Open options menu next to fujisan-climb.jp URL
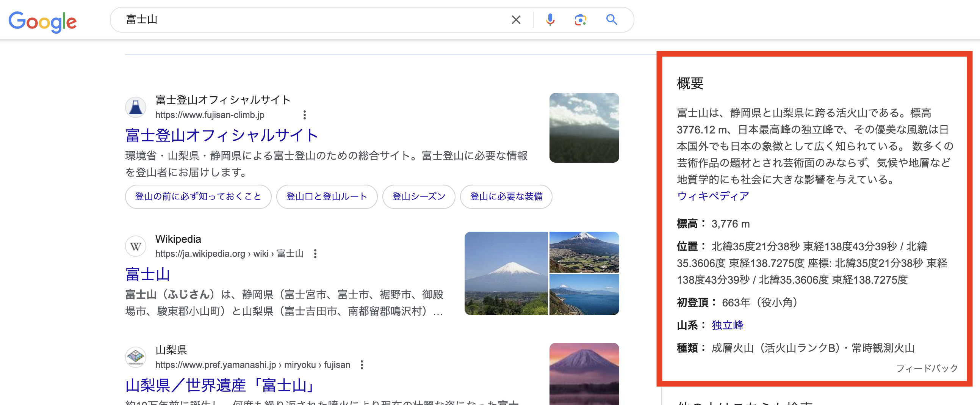The height and width of the screenshot is (405, 980). [305, 115]
